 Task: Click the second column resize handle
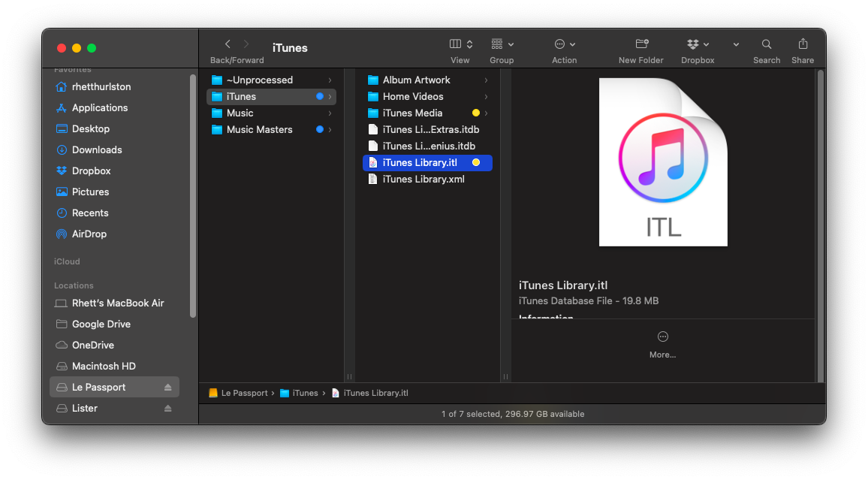(505, 376)
